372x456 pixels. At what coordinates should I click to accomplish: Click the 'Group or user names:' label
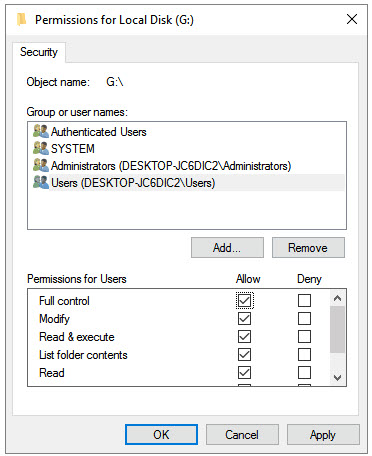[77, 112]
